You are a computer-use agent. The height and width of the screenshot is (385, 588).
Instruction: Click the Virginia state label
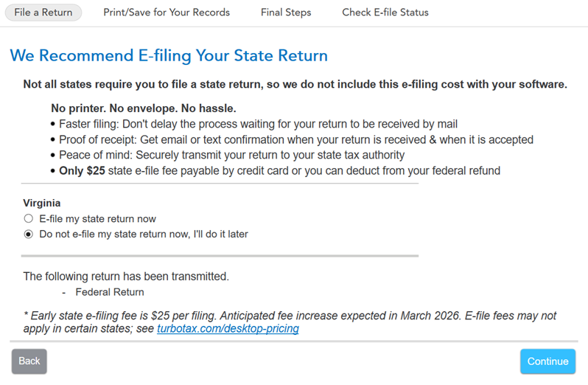click(x=42, y=203)
